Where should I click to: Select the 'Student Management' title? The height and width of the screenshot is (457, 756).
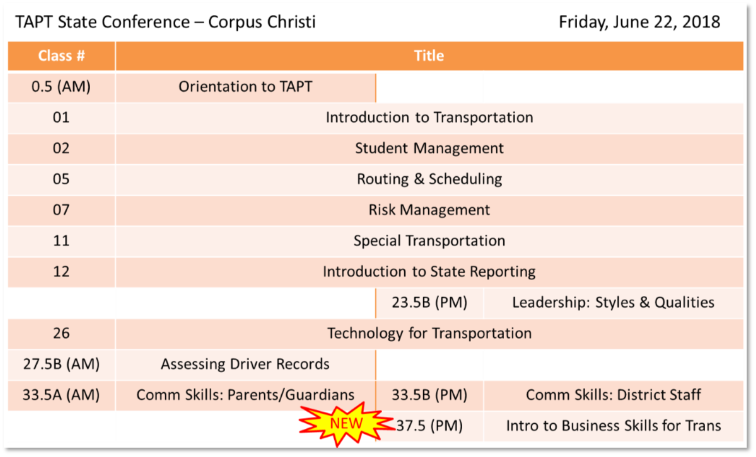tap(429, 149)
